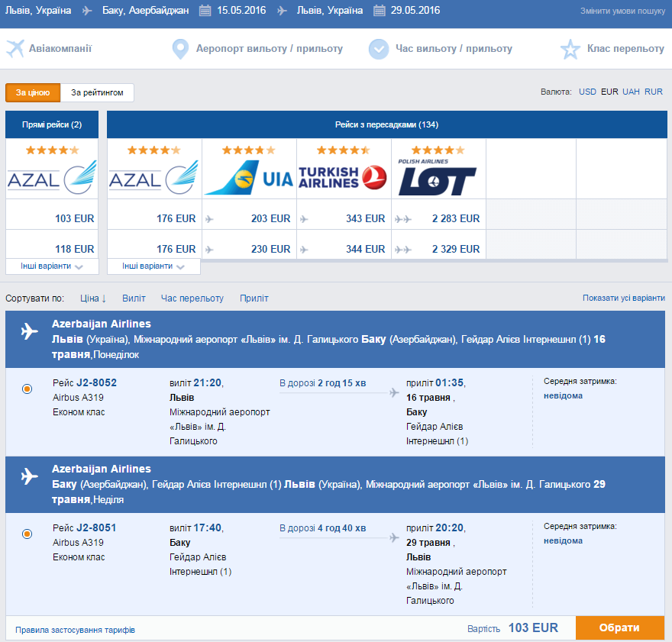Click невідома delay info for flight J2-8052
Screen dimensions: 672x642
click(563, 395)
